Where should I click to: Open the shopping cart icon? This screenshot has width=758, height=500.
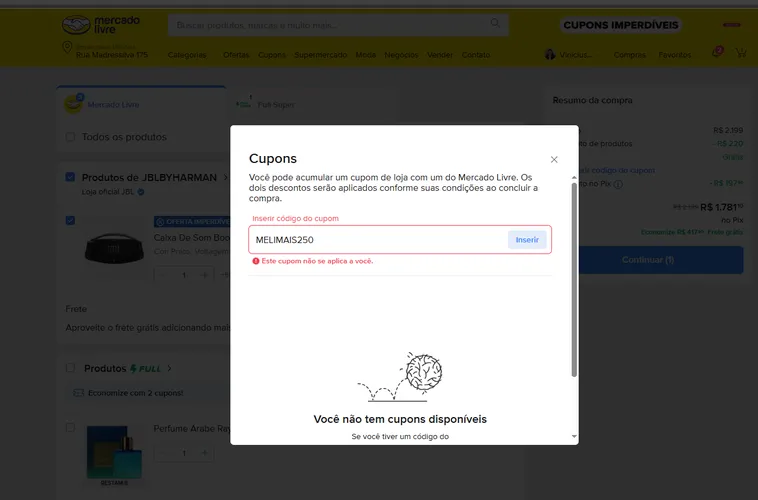point(741,52)
